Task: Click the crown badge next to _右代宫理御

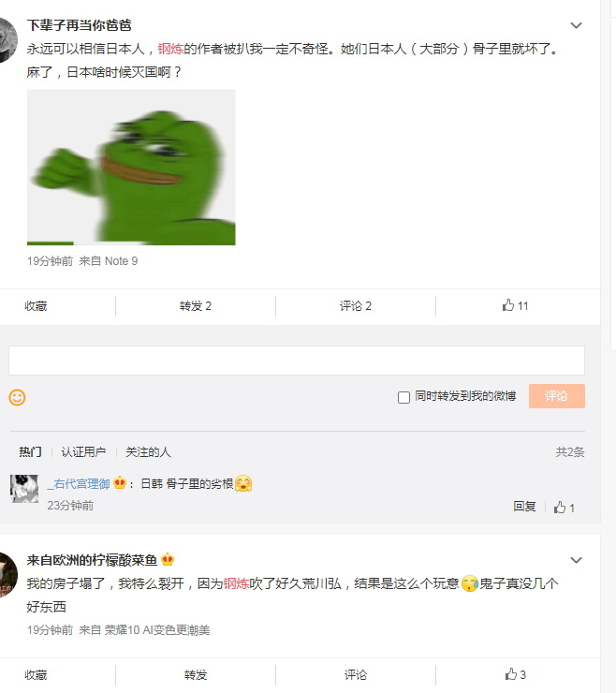Action: pos(120,482)
